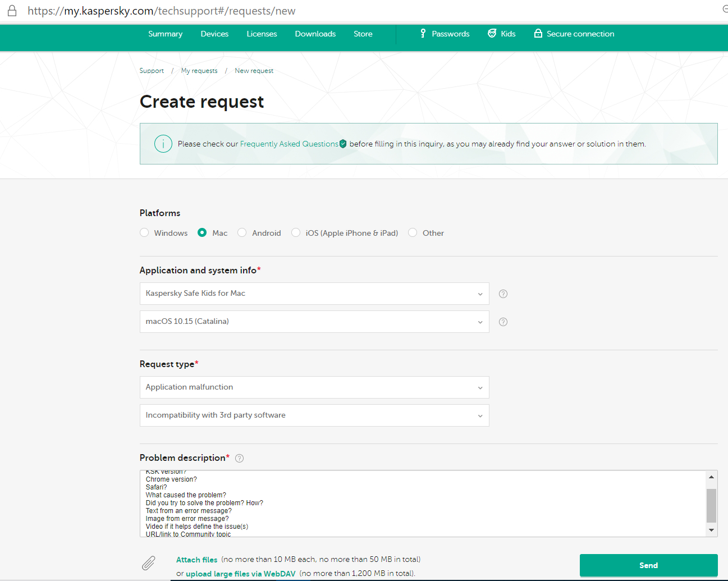Open help icon beside Kaspersky Safe Kids dropdown
The image size is (728, 581).
pyautogui.click(x=503, y=294)
